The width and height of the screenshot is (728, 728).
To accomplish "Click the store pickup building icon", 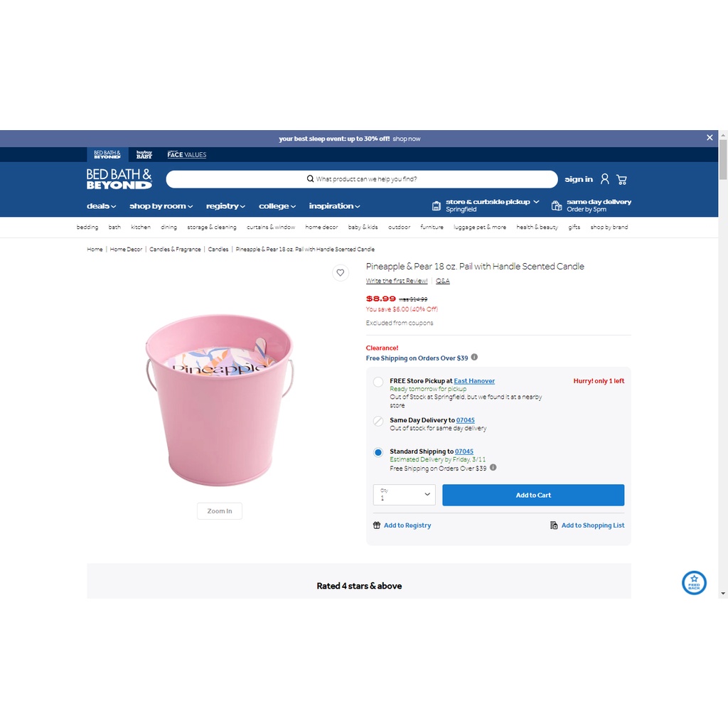I will point(436,205).
